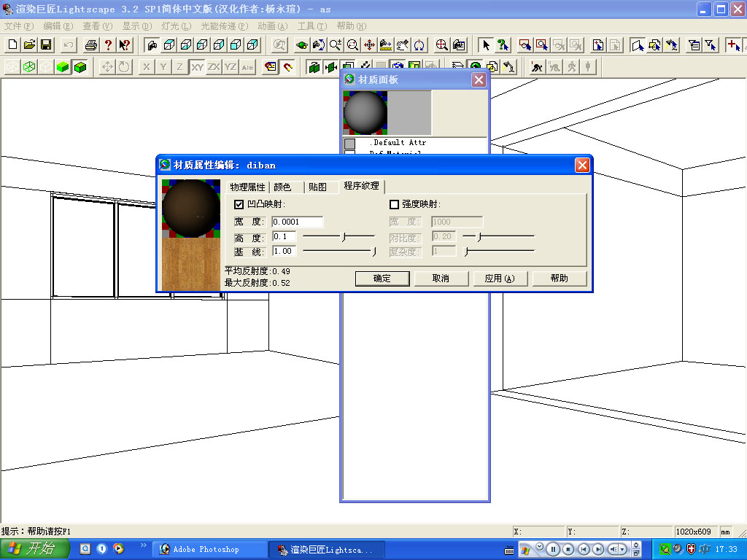
Task: Click the Open file toolbar icon
Action: click(x=29, y=44)
